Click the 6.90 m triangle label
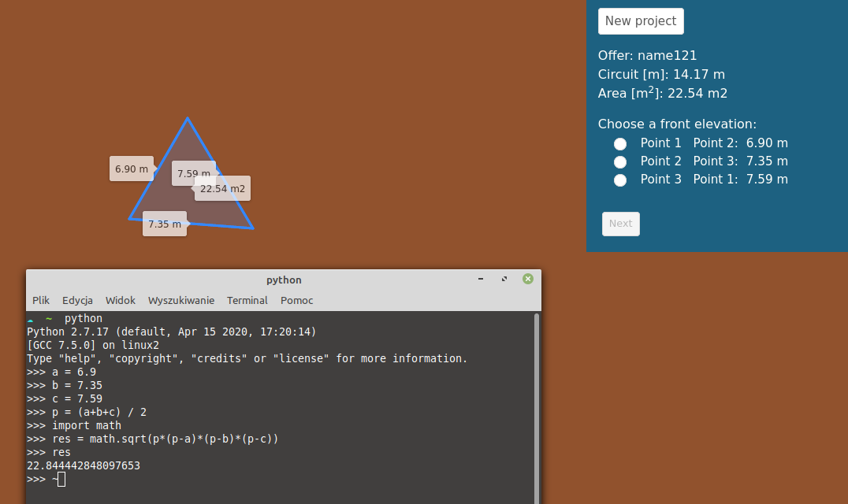The width and height of the screenshot is (848, 504). pyautogui.click(x=132, y=169)
